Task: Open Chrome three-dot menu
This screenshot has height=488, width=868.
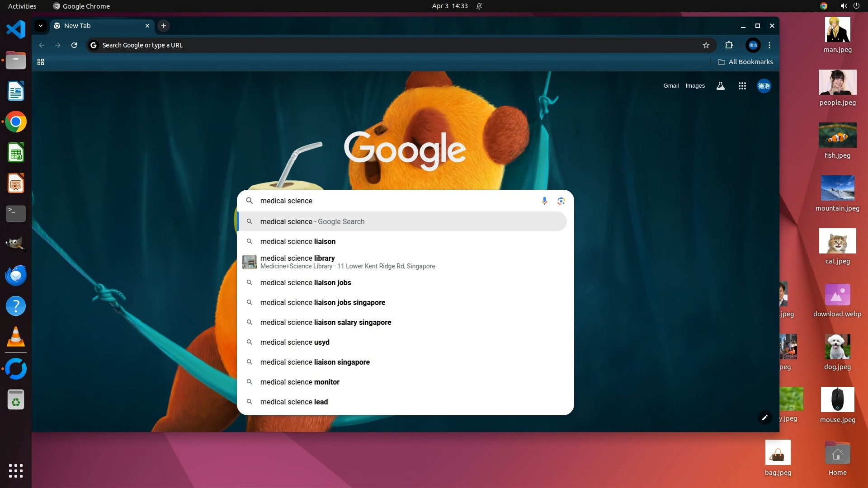Action: pos(769,45)
